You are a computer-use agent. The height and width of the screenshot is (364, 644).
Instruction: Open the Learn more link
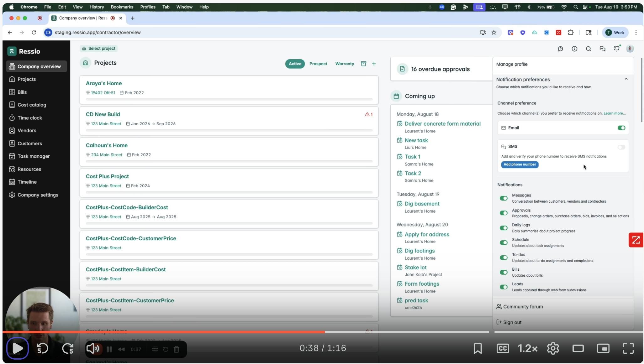[x=615, y=113]
